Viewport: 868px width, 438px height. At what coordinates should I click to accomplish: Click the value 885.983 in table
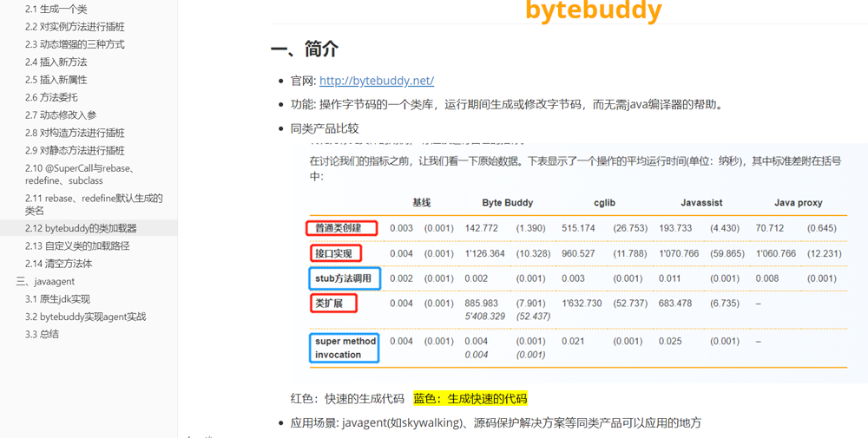coord(482,304)
